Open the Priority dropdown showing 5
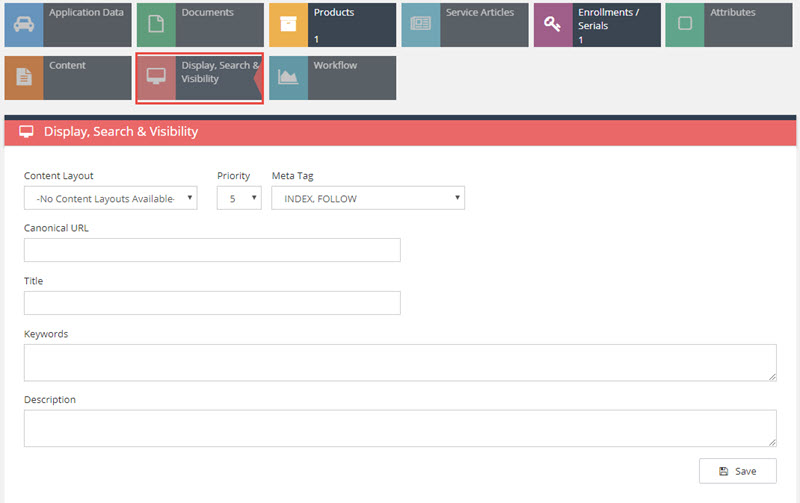 [x=239, y=198]
